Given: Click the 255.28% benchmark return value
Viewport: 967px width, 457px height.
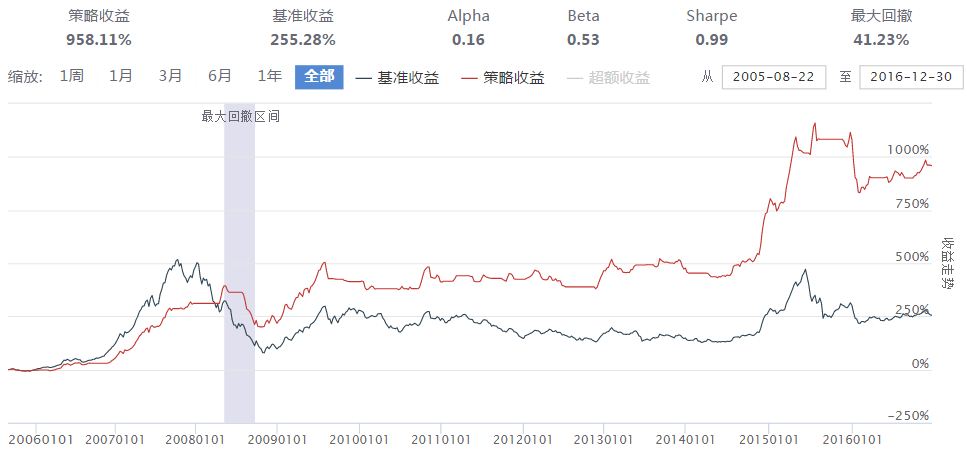Looking at the screenshot, I should click(302, 40).
